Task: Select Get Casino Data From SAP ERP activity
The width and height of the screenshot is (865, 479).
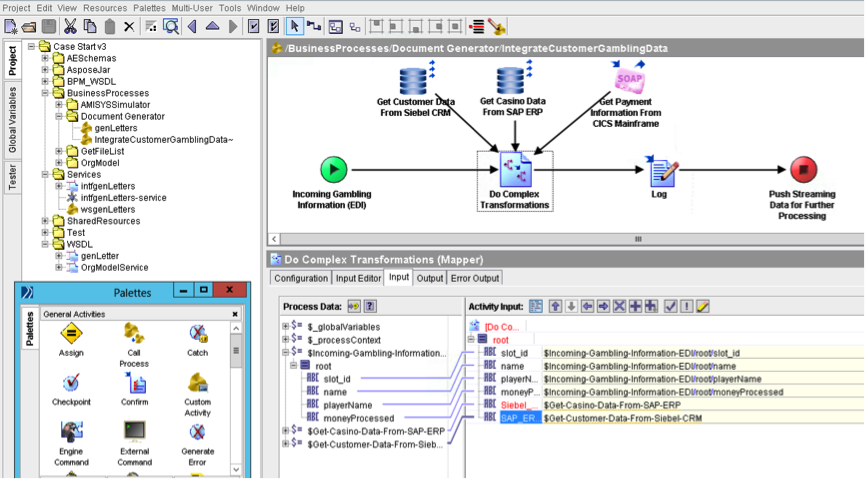Action: (x=511, y=81)
